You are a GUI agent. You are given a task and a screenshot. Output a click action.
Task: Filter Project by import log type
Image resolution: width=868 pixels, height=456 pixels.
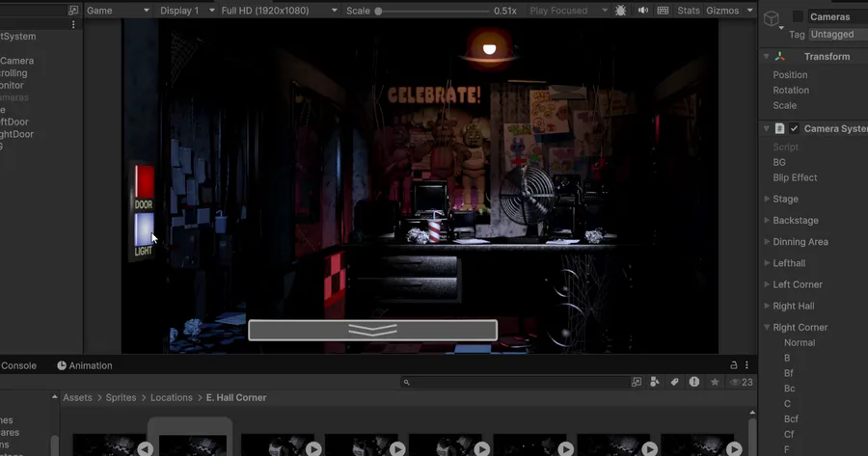pos(694,382)
